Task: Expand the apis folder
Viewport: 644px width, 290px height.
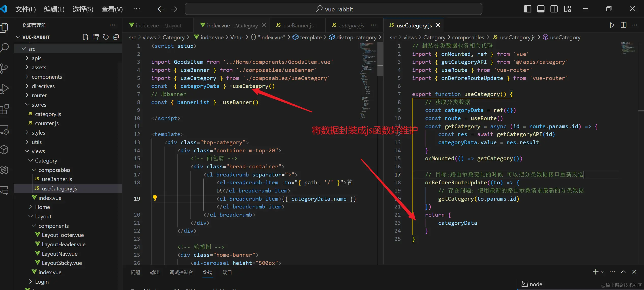Action: (36, 58)
